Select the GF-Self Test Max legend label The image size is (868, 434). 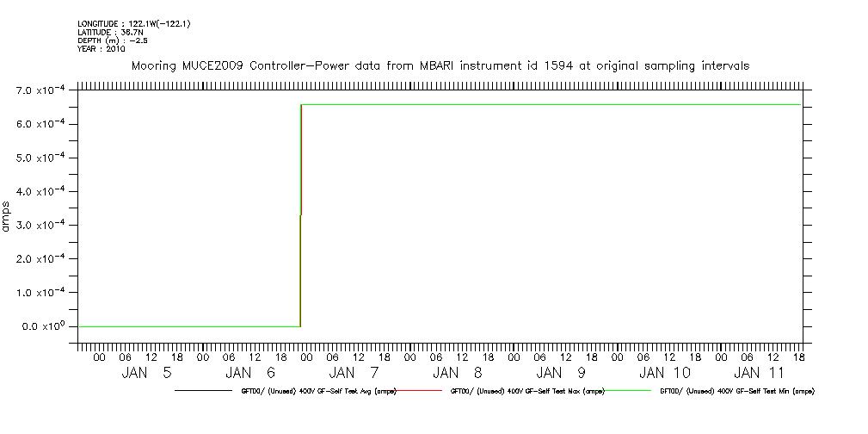(527, 391)
